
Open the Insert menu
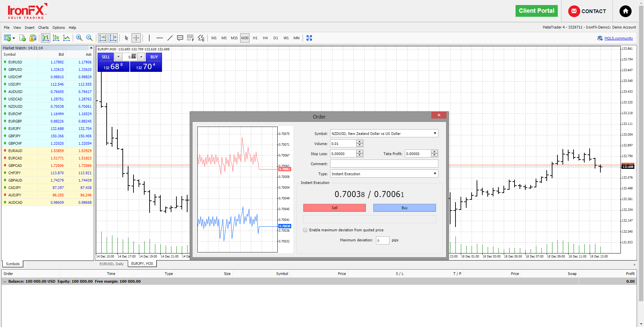30,28
